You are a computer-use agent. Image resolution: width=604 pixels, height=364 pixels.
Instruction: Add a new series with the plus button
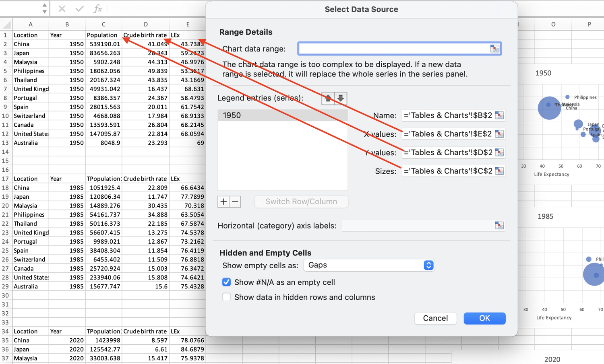tap(223, 202)
